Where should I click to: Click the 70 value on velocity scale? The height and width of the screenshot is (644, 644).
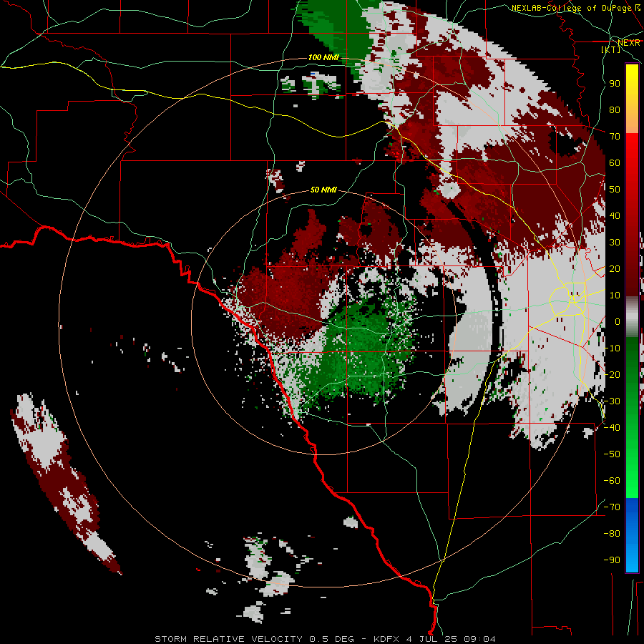[x=615, y=137]
